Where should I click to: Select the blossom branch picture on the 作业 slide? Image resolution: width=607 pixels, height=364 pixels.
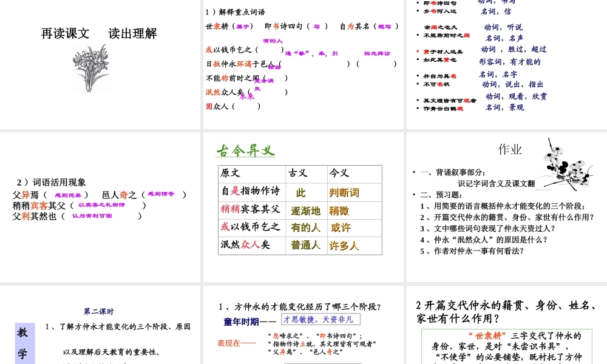(565, 164)
